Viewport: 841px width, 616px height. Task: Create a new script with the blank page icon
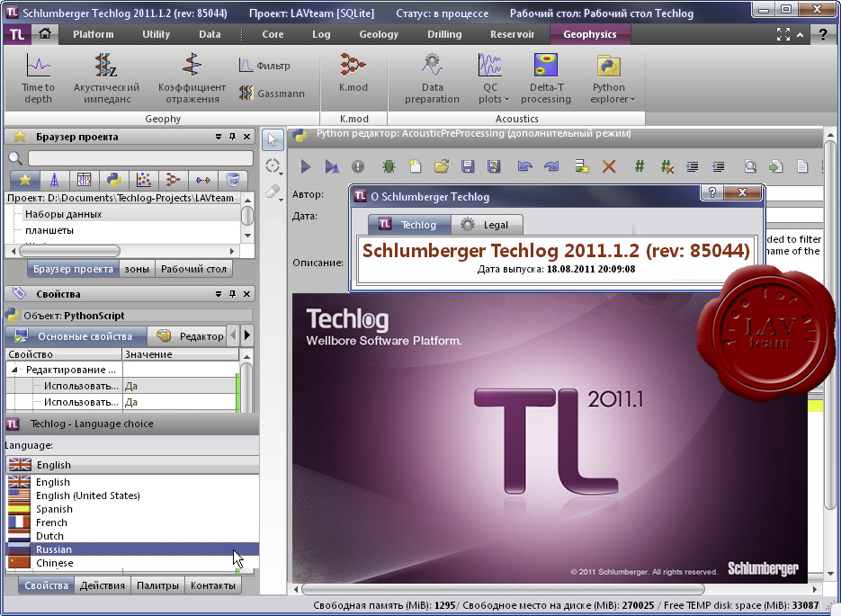coord(416,166)
